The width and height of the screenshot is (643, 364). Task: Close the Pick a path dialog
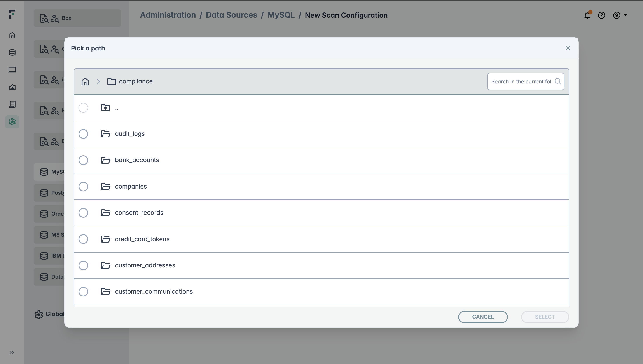pos(568,48)
